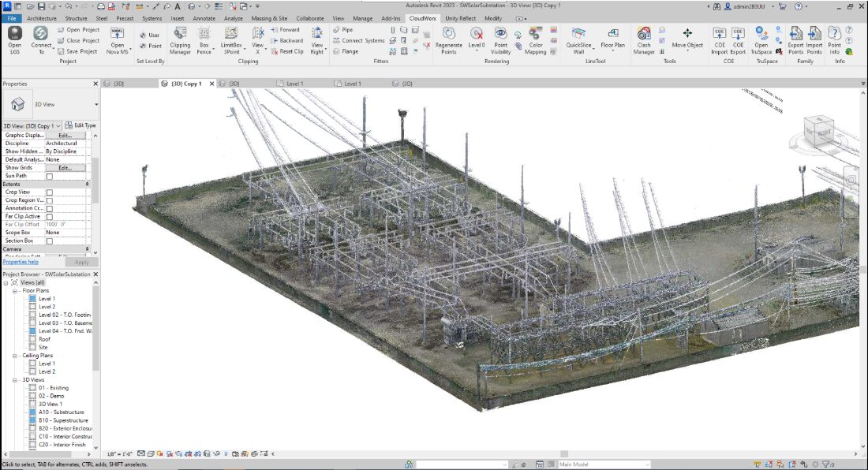Open the Point Info tool
The height and width of the screenshot is (470, 868).
834,40
